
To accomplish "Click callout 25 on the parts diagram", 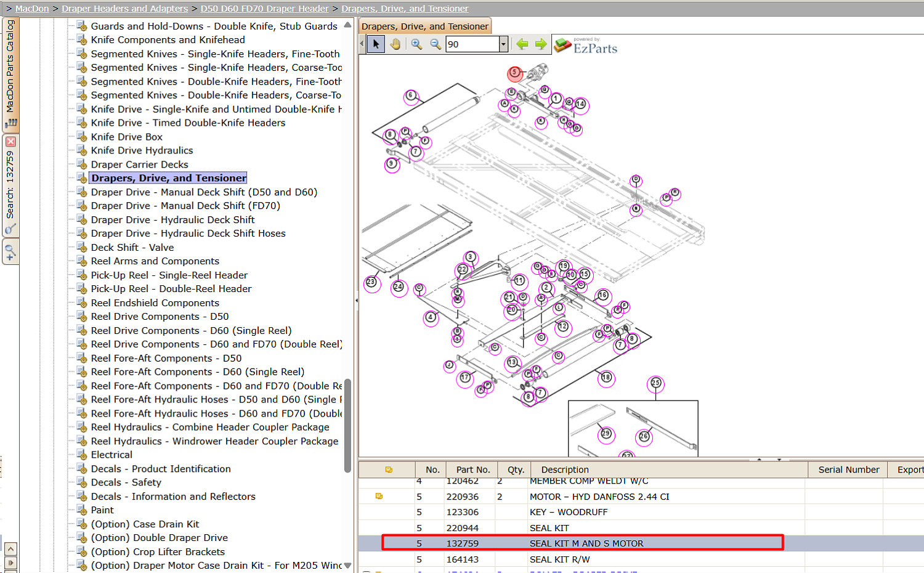I will pyautogui.click(x=656, y=383).
